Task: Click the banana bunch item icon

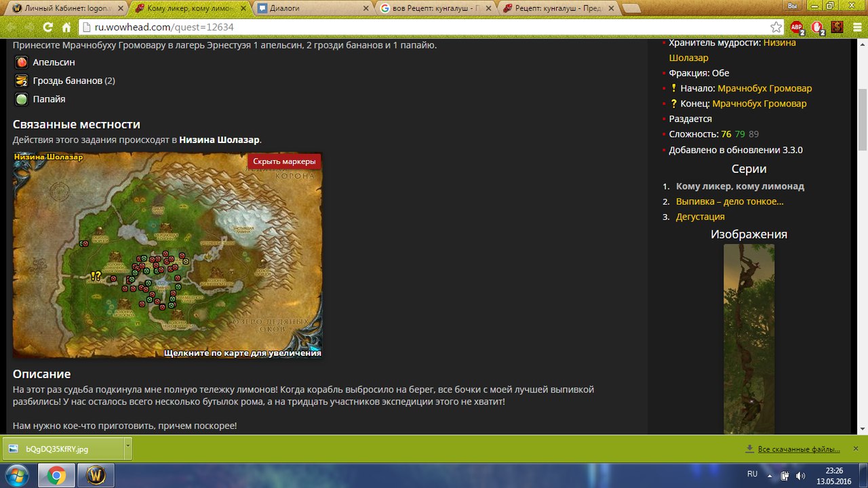Action: click(x=22, y=81)
